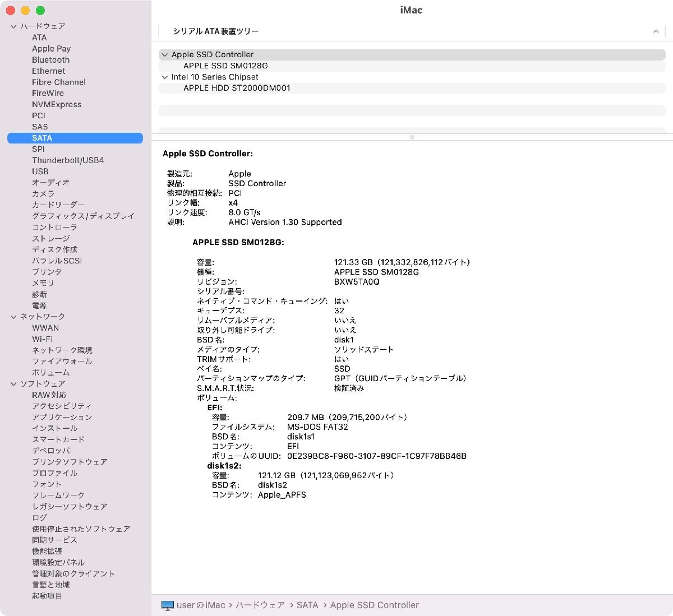This screenshot has height=616, width=673.
Task: Open グラフィックス/ディスプレイ in the sidebar
Action: coord(83,216)
